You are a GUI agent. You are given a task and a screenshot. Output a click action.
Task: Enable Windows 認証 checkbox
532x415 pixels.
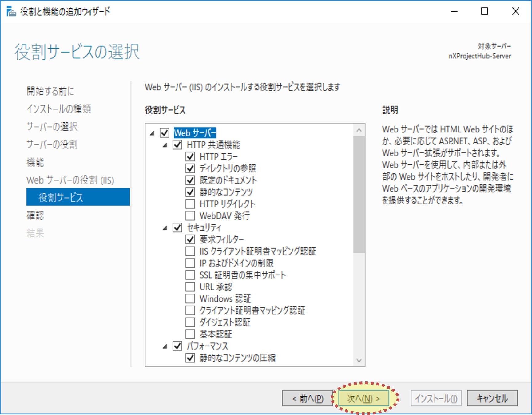tap(190, 298)
